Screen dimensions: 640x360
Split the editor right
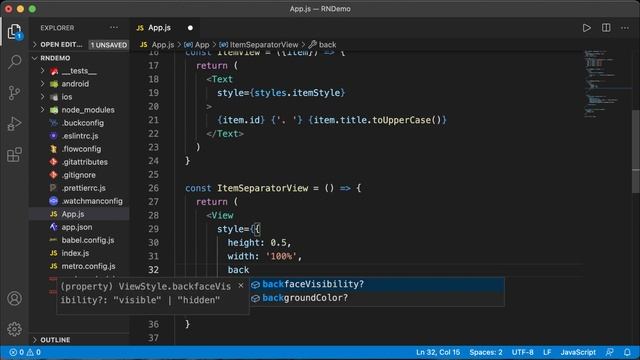[x=606, y=28]
